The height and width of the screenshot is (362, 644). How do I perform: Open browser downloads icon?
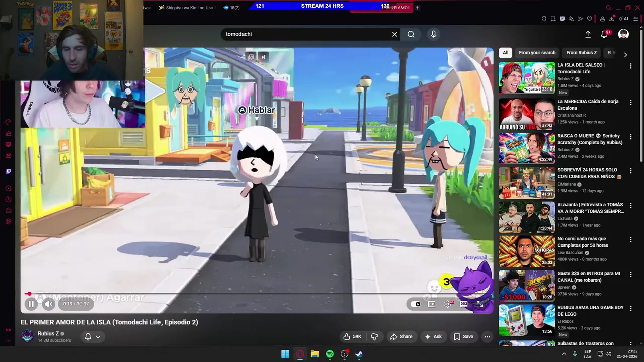(x=612, y=19)
